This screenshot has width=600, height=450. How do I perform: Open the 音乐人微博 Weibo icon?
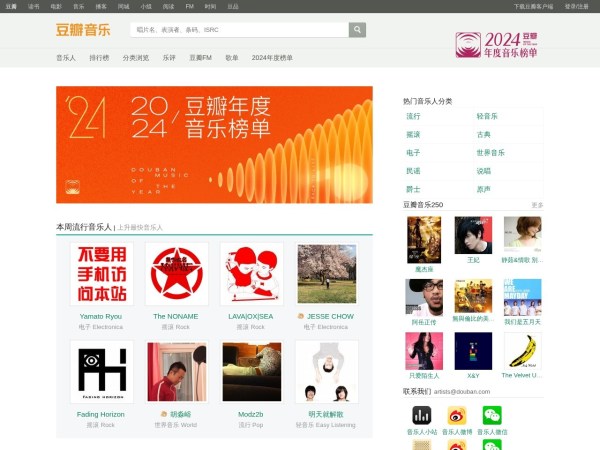point(457,415)
